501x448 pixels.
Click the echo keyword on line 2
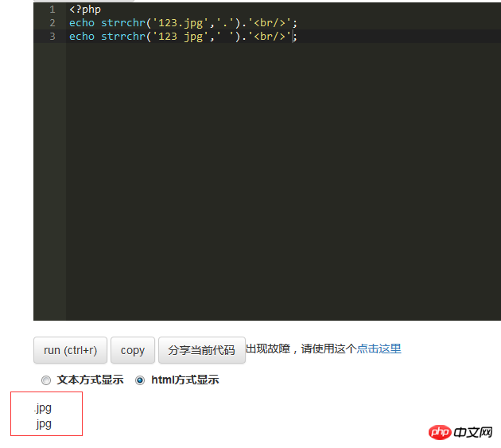(82, 23)
